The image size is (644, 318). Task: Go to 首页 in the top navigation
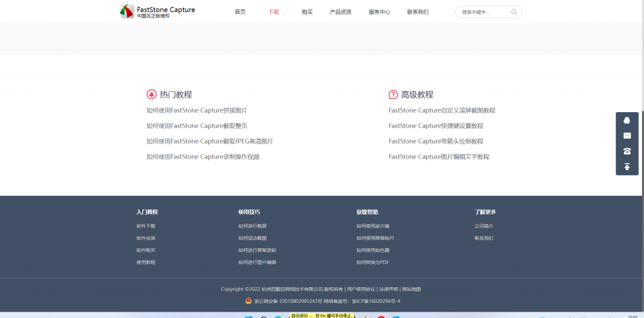[x=240, y=12]
